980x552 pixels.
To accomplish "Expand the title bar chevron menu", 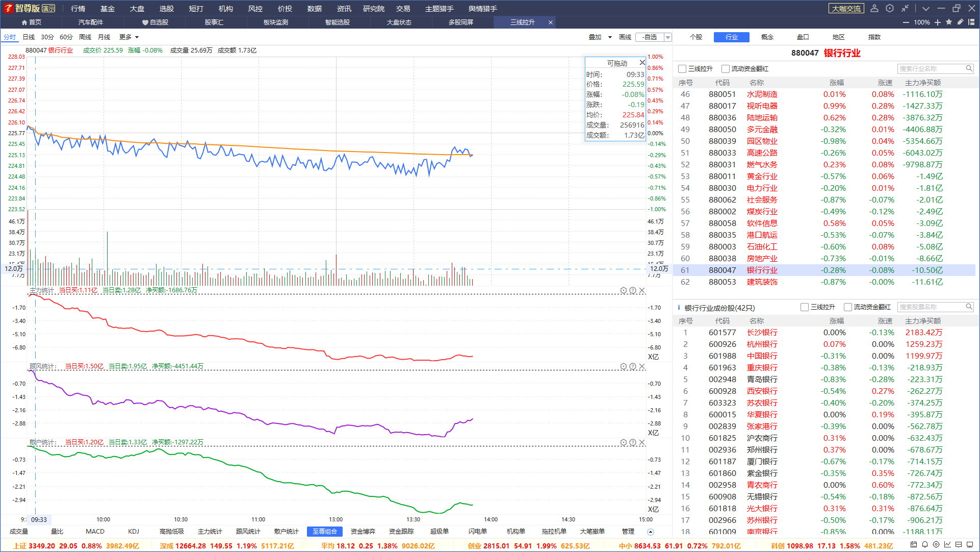I will tap(926, 8).
